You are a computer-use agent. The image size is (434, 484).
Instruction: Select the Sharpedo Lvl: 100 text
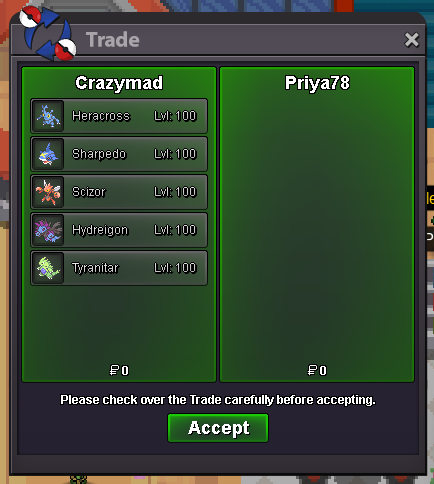(175, 154)
